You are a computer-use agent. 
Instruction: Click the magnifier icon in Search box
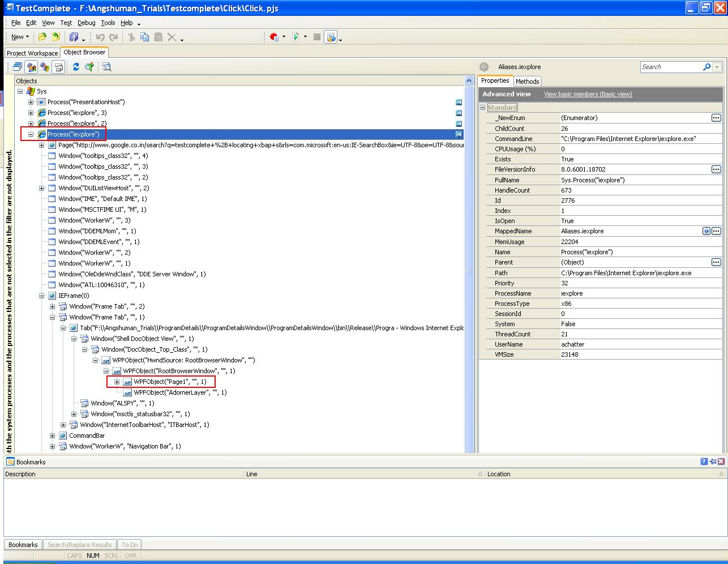706,67
